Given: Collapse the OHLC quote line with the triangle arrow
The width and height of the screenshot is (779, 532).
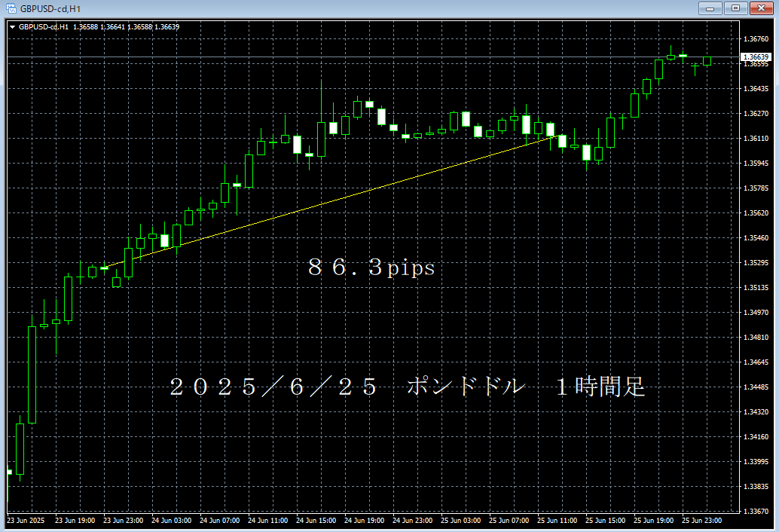Looking at the screenshot, I should click(x=13, y=26).
